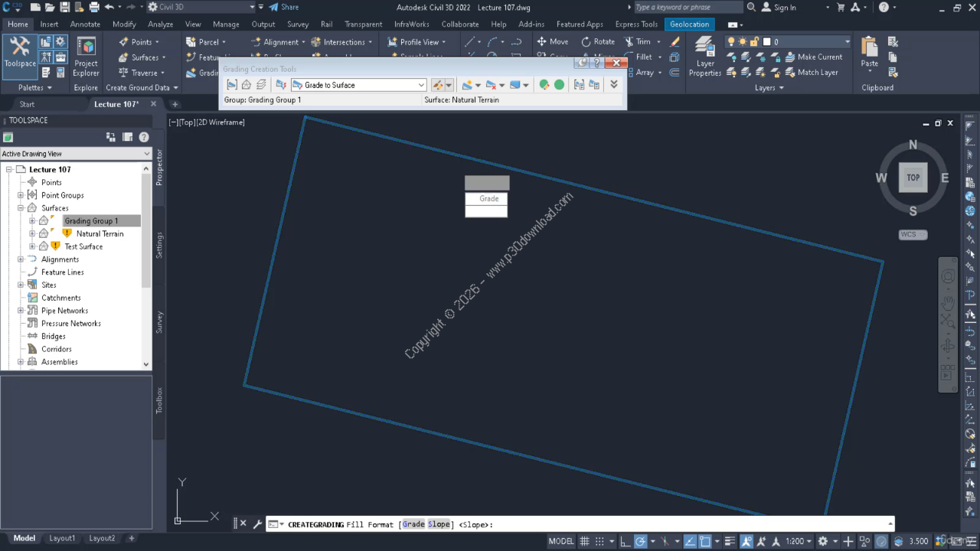Open the Grade to Surface criteria dropdown
Image resolution: width=980 pixels, height=551 pixels.
(x=421, y=85)
